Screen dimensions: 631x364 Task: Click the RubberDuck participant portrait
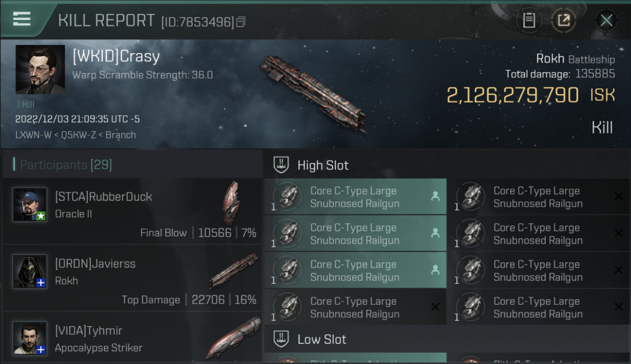tap(30, 204)
